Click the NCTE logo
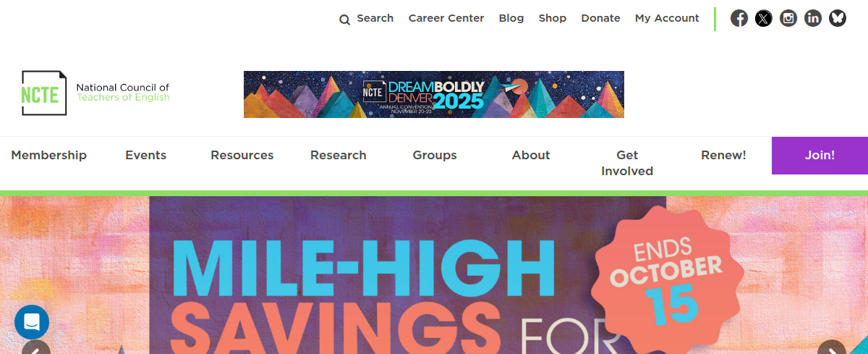 [95, 93]
